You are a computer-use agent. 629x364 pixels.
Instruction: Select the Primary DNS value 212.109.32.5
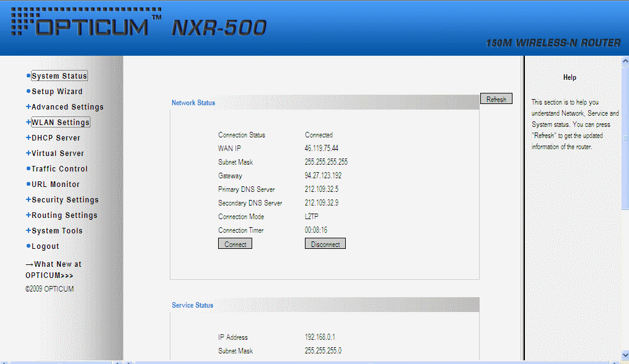(322, 189)
